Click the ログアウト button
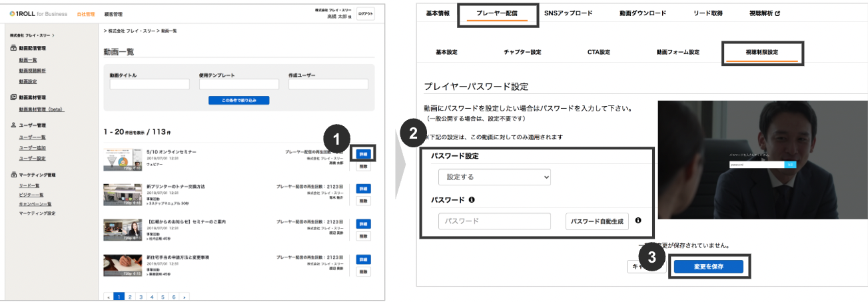Screen dimensions: 868x302 coord(365,13)
